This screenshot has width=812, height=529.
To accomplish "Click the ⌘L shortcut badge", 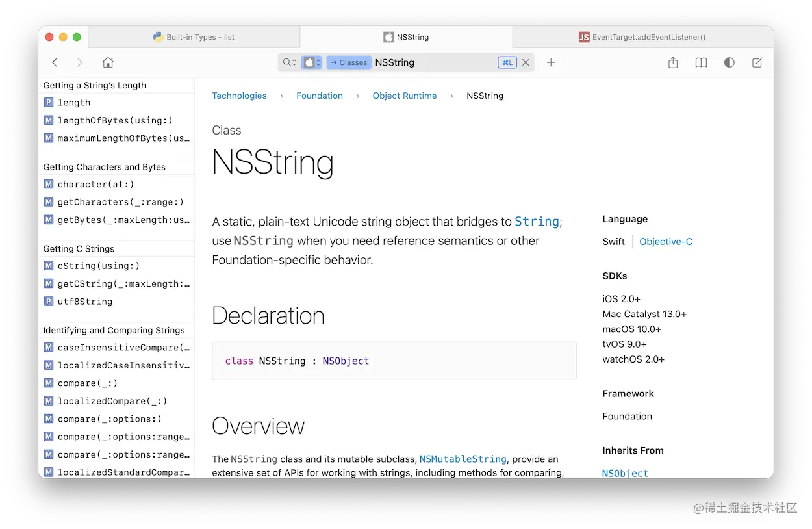I will [x=507, y=62].
